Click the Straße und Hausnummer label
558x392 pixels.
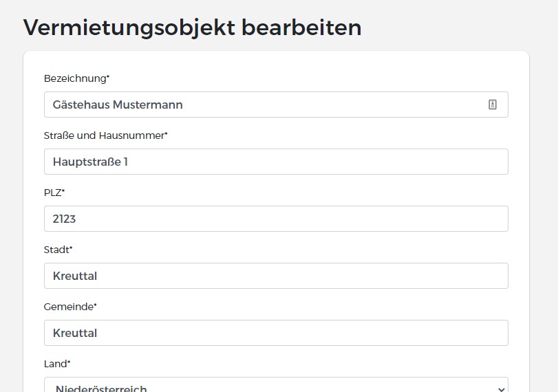[x=105, y=135]
